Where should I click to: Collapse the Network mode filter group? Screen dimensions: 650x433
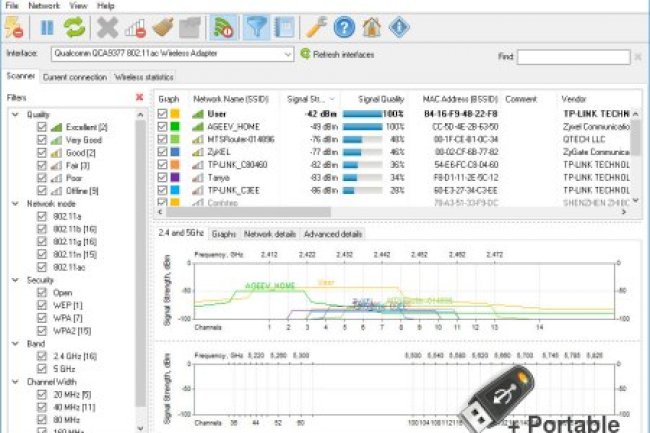click(15, 203)
